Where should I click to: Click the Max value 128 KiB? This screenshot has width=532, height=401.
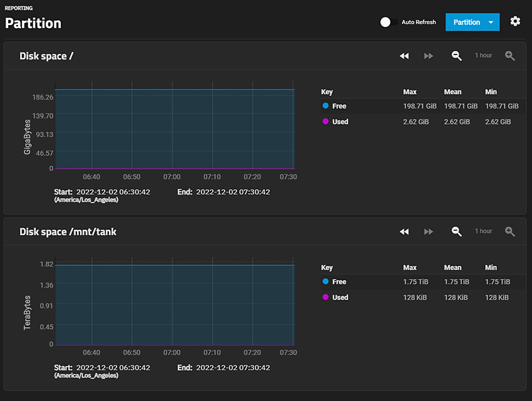pyautogui.click(x=415, y=297)
